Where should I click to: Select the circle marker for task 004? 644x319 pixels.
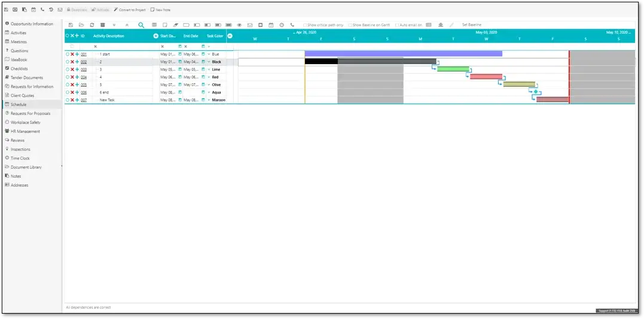pos(68,77)
